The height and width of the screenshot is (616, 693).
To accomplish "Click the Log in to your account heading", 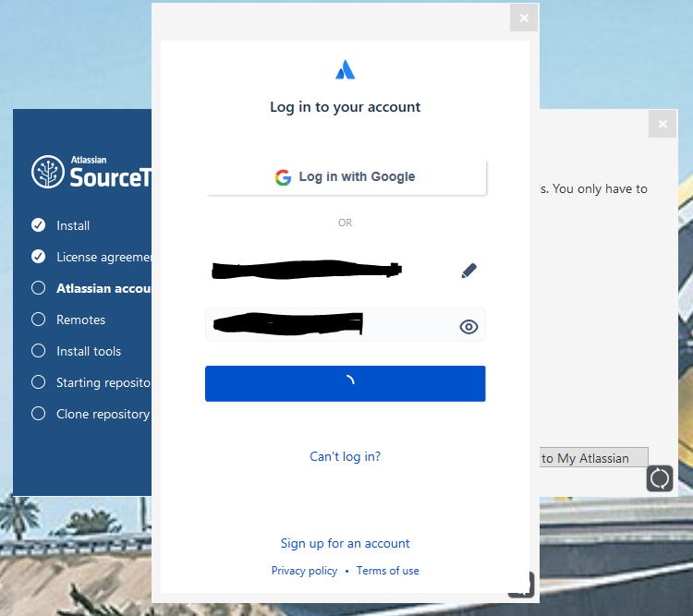I will [x=346, y=107].
